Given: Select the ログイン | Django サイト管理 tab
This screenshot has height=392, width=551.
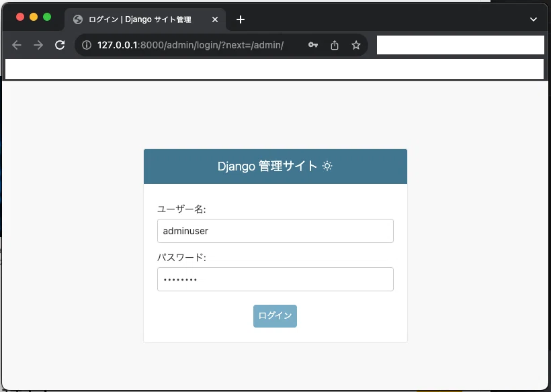Looking at the screenshot, I should (144, 19).
